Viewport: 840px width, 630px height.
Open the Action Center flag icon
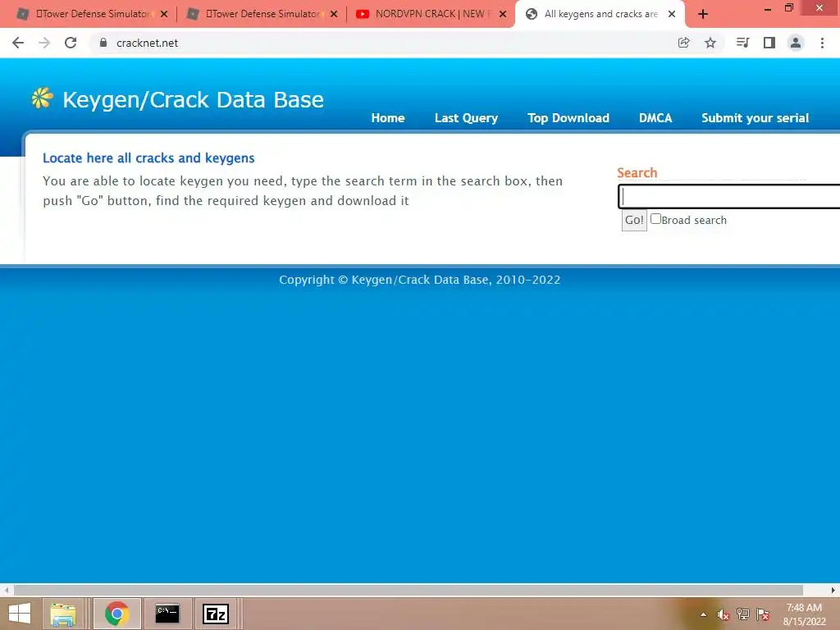click(x=763, y=614)
